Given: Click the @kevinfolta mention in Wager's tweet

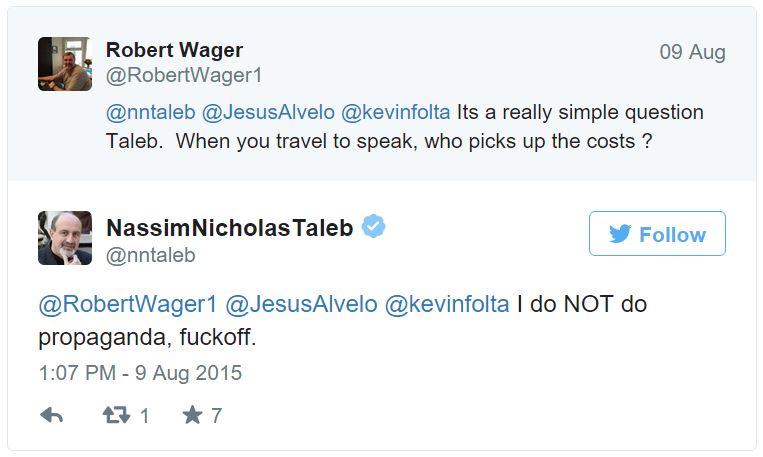Looking at the screenshot, I should tap(396, 112).
